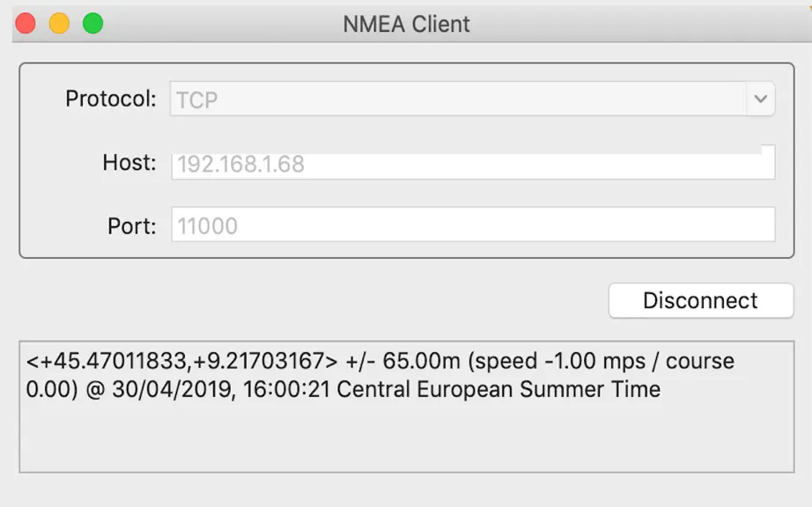Expand the Protocol dropdown chevron arrow
812x507 pixels.
(760, 99)
